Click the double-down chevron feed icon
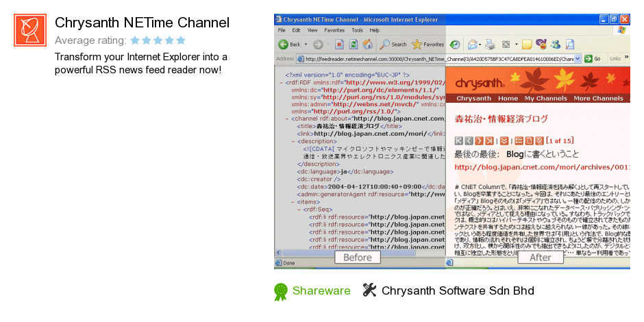 504,141
